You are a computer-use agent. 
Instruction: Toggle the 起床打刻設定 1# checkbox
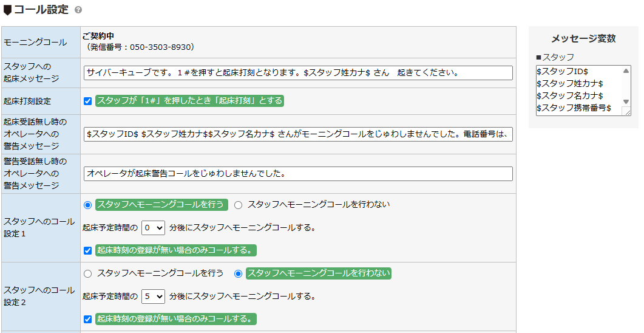pyautogui.click(x=87, y=101)
